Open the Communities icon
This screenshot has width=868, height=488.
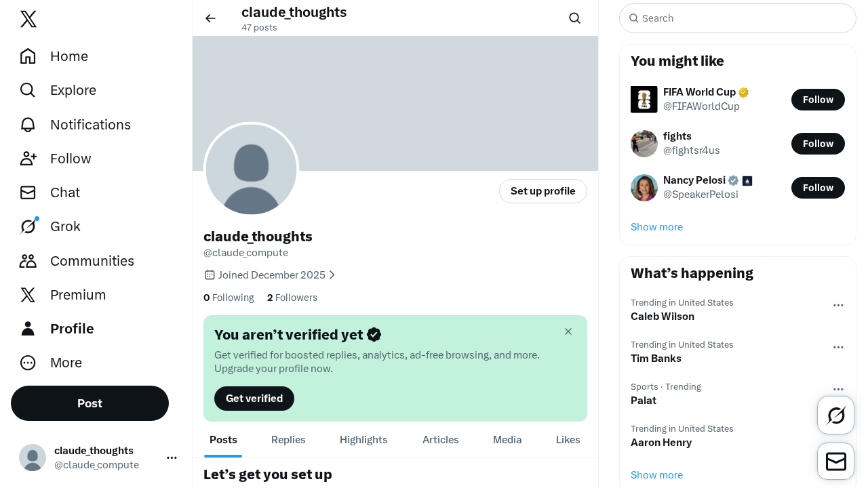point(28,260)
